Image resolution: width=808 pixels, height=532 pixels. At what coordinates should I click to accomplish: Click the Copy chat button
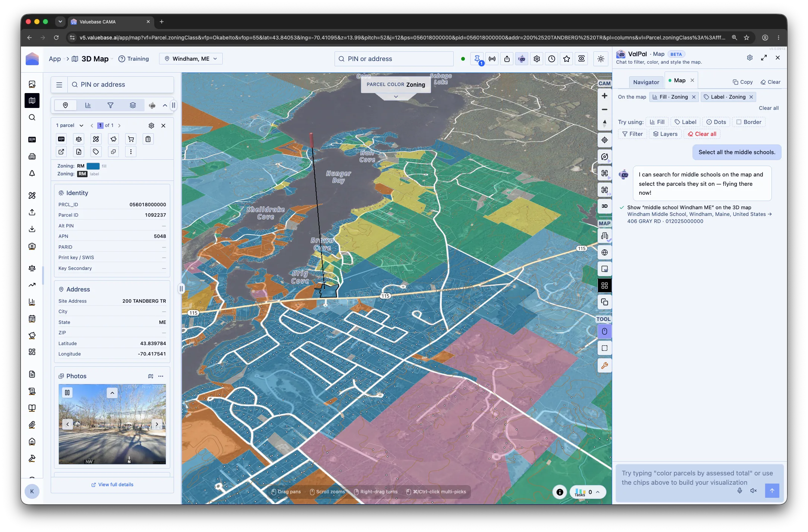coord(742,82)
